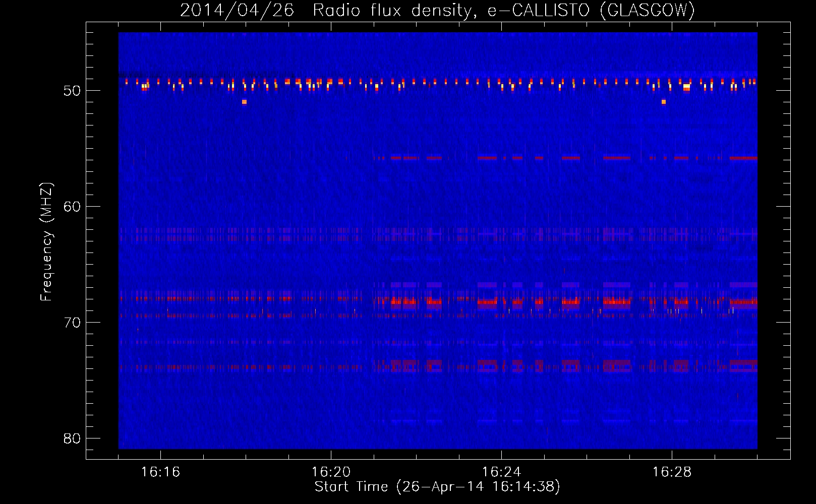The height and width of the screenshot is (504, 816).
Task: Click the 50 frequency tick label
Action: click(72, 91)
